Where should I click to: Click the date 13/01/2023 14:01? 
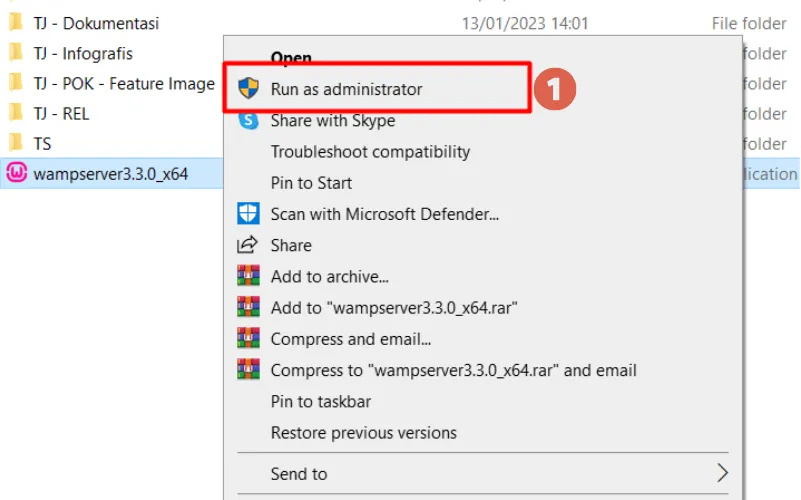525,23
